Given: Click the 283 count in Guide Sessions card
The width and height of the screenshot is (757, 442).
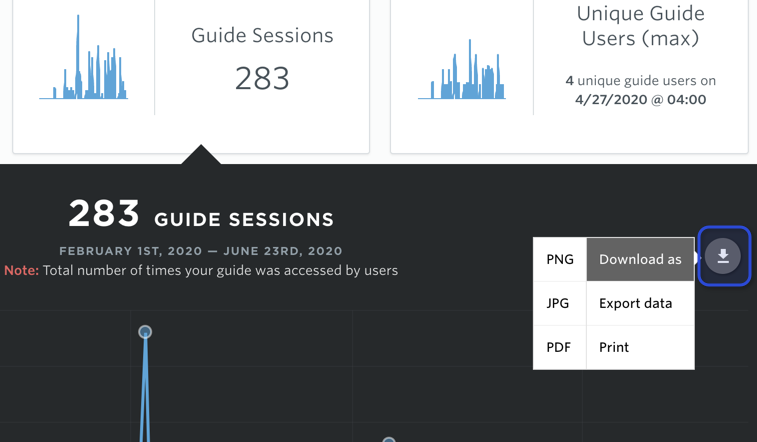Looking at the screenshot, I should [262, 78].
